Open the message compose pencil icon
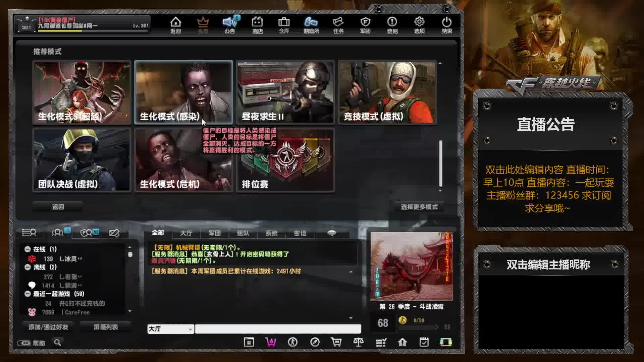This screenshot has width=644, height=362. point(114,233)
